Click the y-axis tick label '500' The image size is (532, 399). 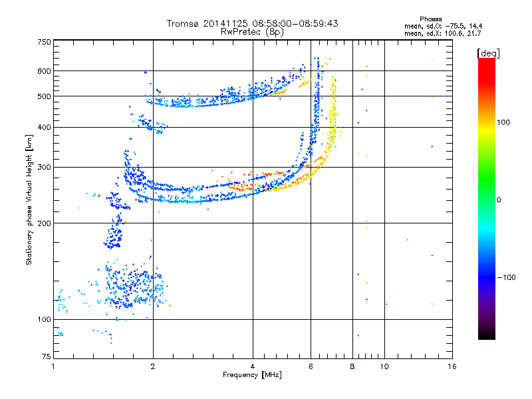point(44,96)
